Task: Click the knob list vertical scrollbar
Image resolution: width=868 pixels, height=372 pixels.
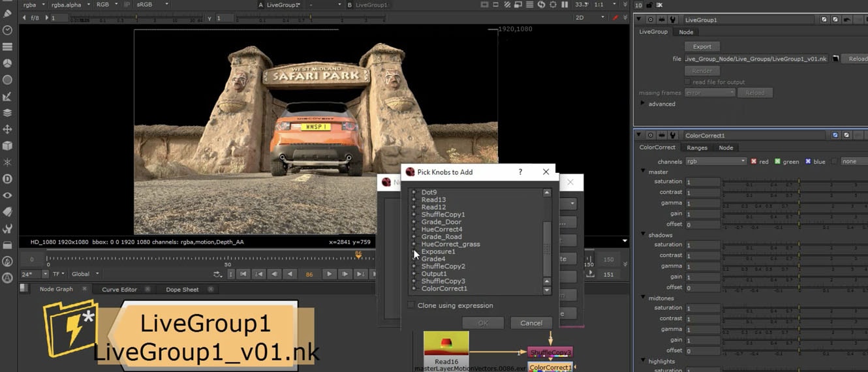Action: (547, 241)
